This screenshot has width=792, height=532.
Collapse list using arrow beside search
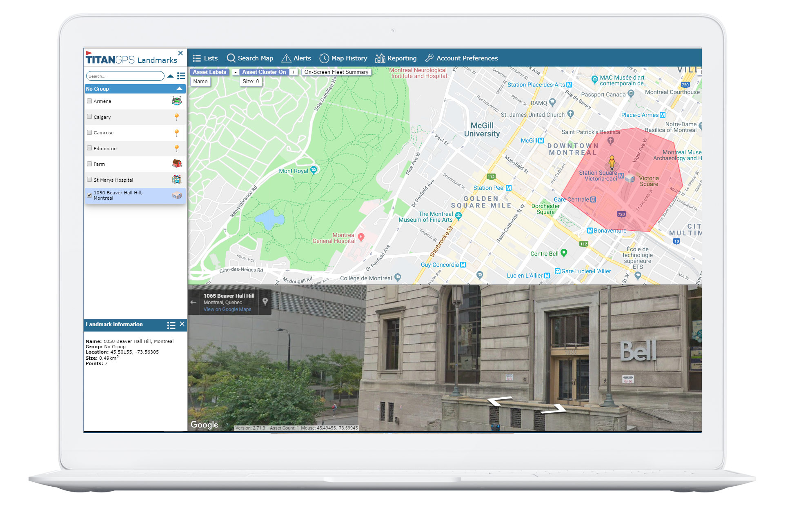coord(170,76)
